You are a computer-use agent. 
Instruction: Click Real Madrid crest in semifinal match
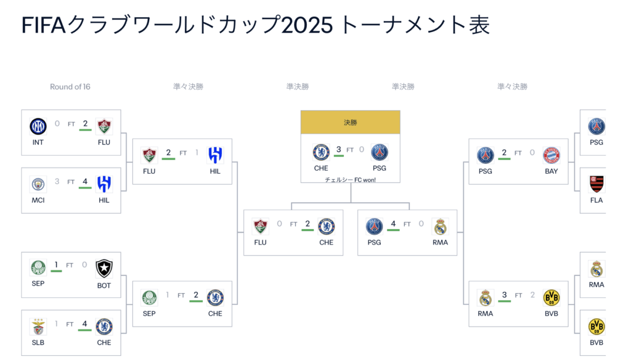440,227
